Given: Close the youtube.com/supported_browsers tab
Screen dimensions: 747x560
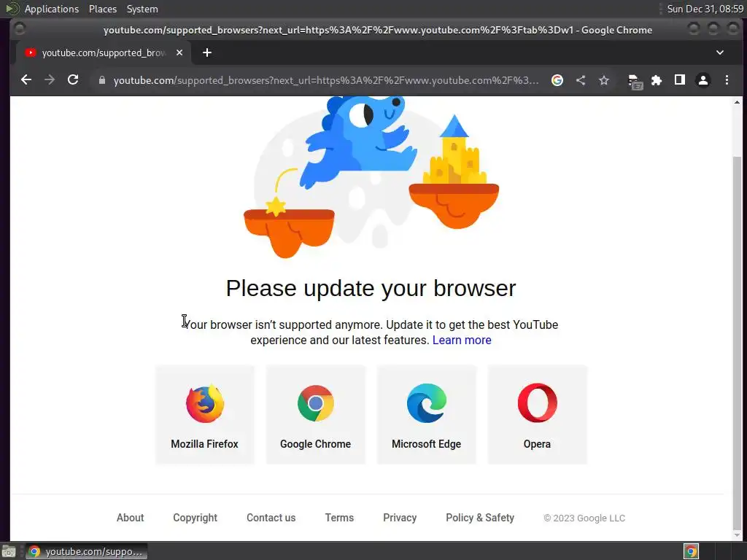Looking at the screenshot, I should [179, 52].
